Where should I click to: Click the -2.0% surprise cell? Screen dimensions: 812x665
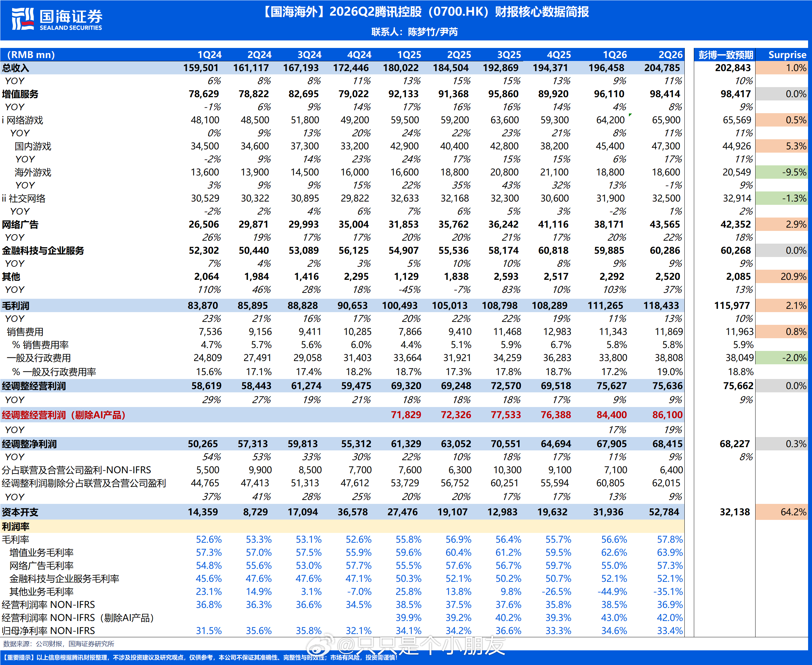(x=782, y=358)
